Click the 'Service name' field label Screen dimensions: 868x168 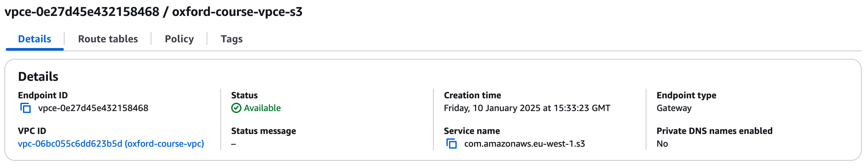click(x=472, y=131)
